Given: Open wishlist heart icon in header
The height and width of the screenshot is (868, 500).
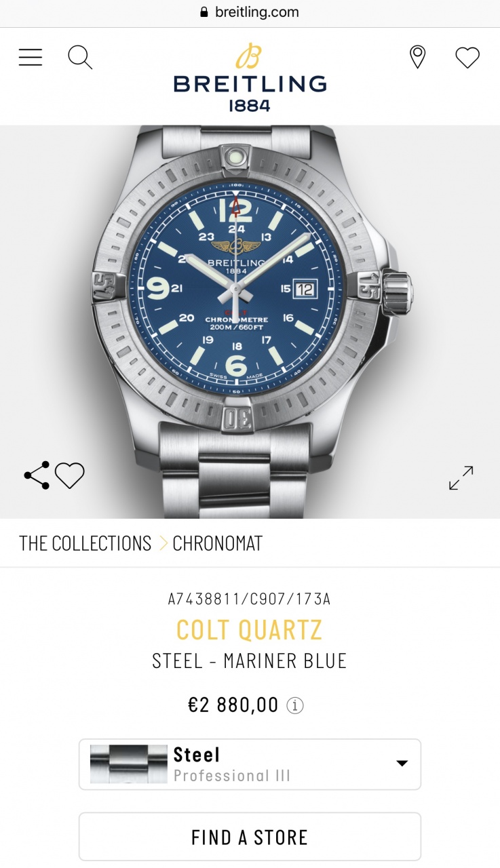Looking at the screenshot, I should [467, 58].
